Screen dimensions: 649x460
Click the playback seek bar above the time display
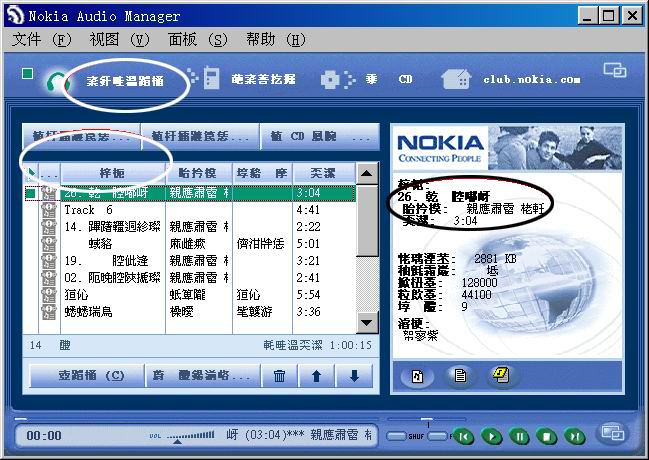195,419
